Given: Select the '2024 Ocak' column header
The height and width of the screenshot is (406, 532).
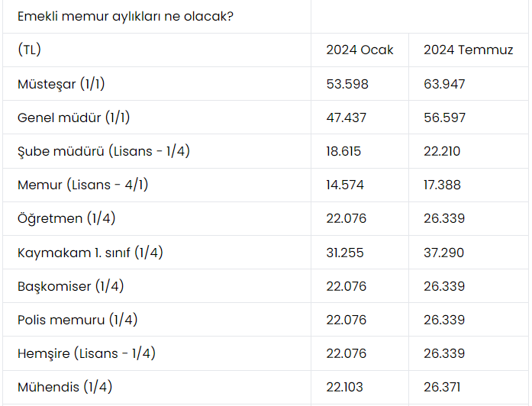Looking at the screenshot, I should pyautogui.click(x=360, y=50).
